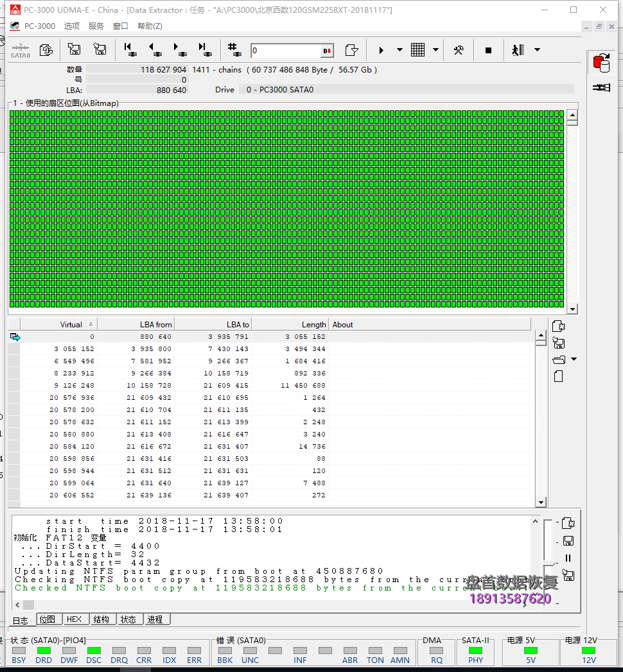Open the 帮助(Z) menu

pos(150,26)
